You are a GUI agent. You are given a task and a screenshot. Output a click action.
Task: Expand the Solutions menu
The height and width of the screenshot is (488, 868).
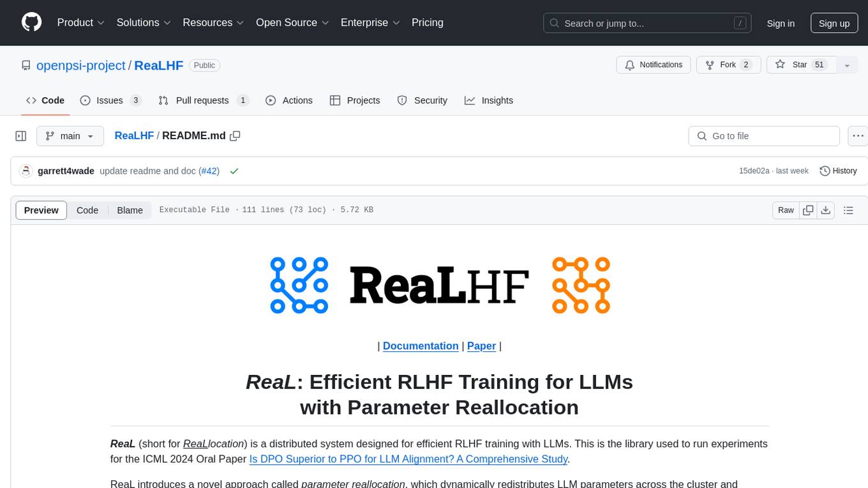(x=144, y=22)
